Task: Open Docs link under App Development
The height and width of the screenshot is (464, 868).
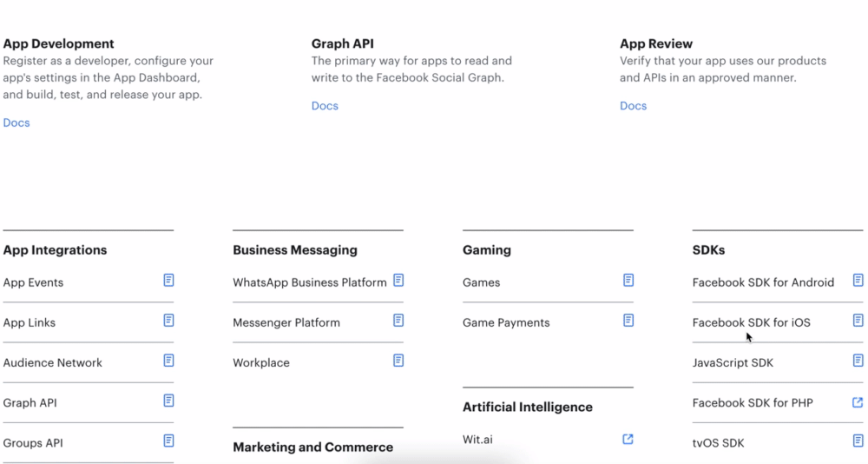Action: [16, 123]
